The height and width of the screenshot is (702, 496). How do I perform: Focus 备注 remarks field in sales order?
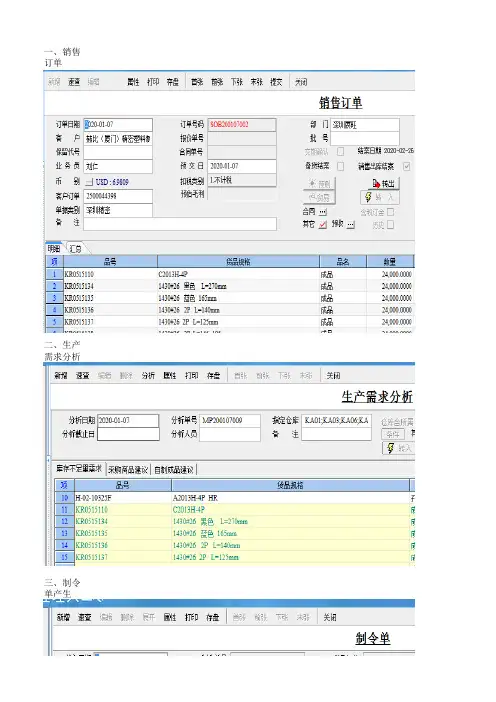180,224
